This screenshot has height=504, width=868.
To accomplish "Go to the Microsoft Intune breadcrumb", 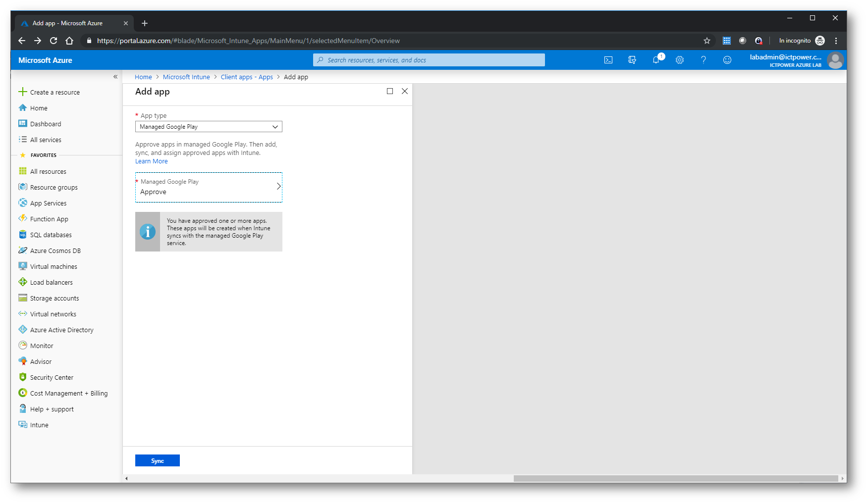I will pyautogui.click(x=186, y=77).
